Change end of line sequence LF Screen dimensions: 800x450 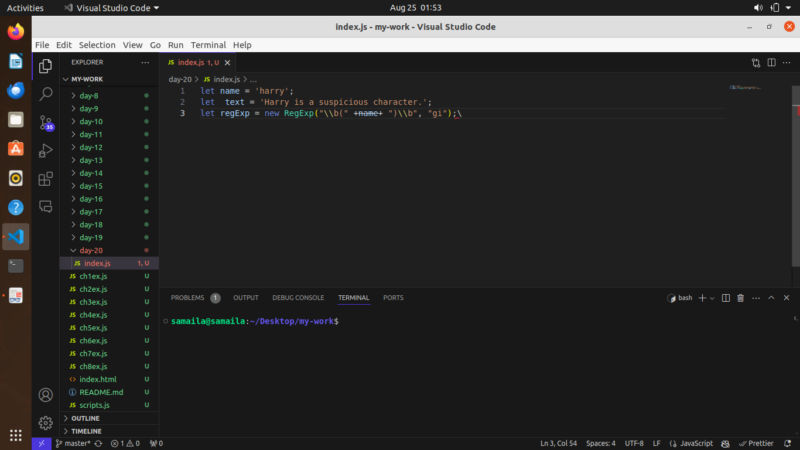(x=656, y=443)
